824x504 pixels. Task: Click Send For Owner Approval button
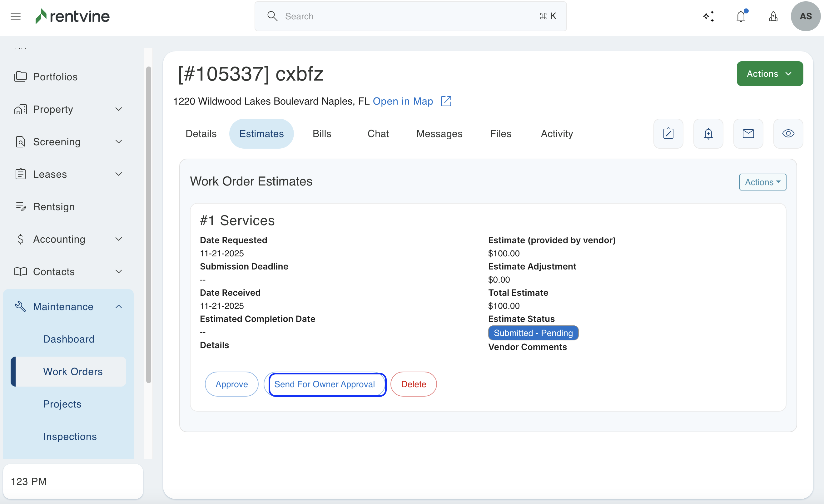[x=325, y=384]
